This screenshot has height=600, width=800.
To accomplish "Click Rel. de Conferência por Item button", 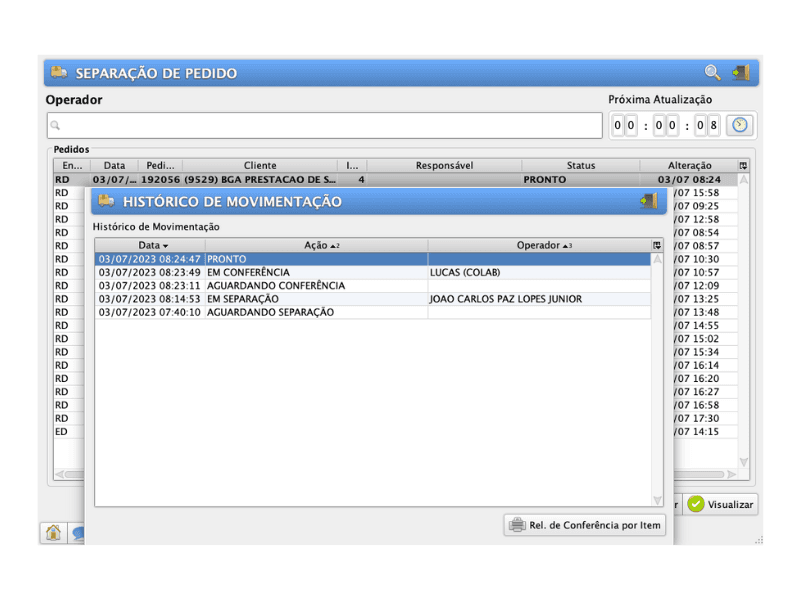I will point(585,525).
